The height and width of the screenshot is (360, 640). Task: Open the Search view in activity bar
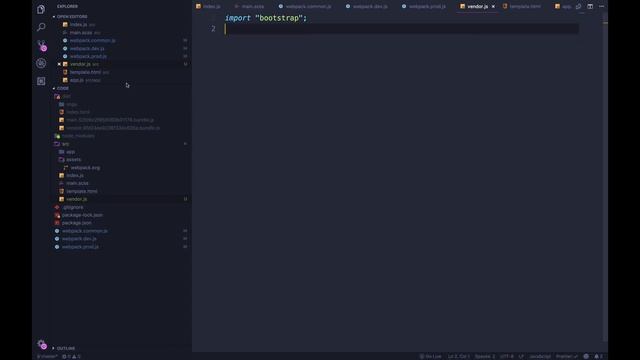coord(41,27)
